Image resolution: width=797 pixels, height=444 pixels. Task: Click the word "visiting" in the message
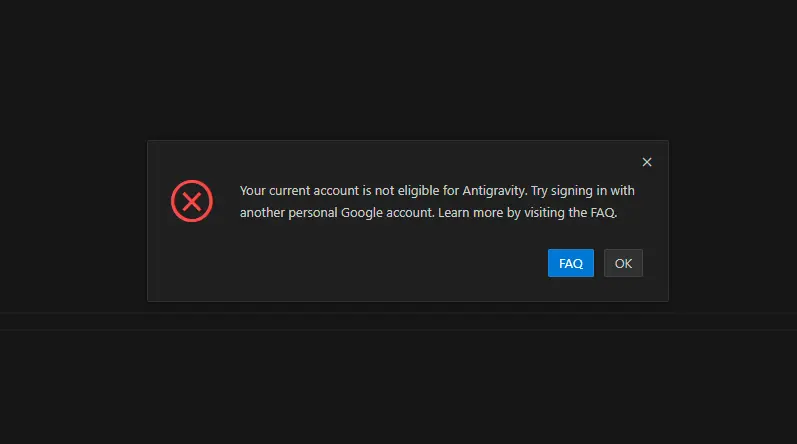tap(541, 212)
